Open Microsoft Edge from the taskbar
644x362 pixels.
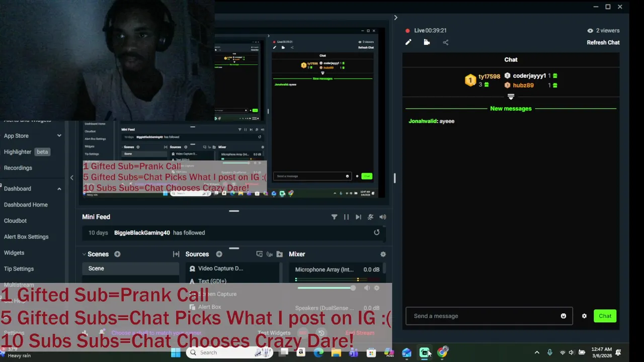click(318, 352)
